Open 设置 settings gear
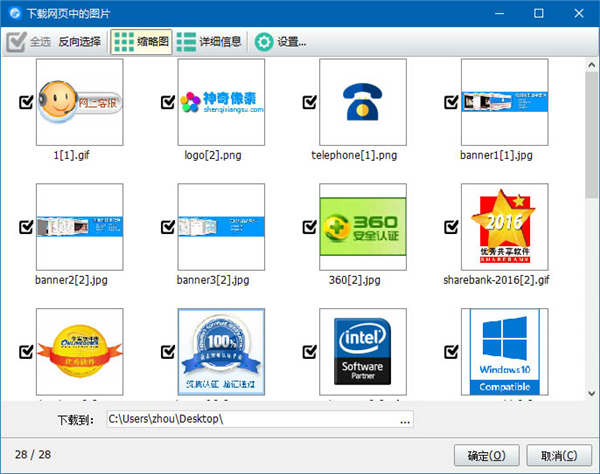The height and width of the screenshot is (474, 600). [x=280, y=42]
